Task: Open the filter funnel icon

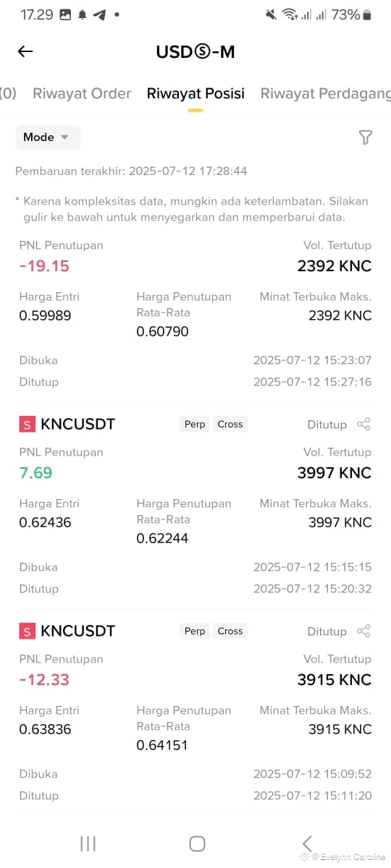Action: pyautogui.click(x=366, y=137)
